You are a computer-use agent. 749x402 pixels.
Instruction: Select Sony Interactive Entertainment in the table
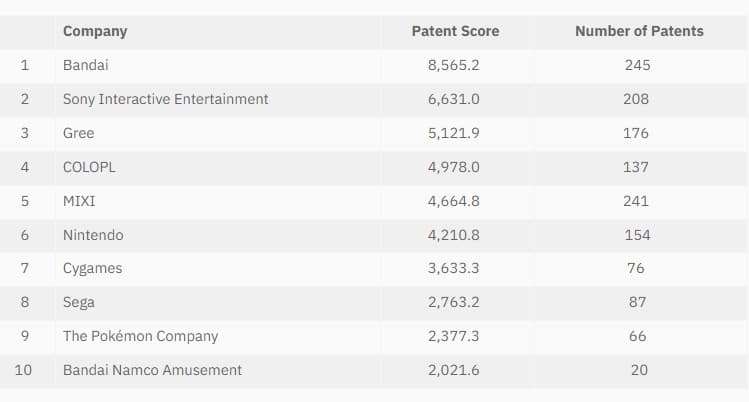pos(165,99)
